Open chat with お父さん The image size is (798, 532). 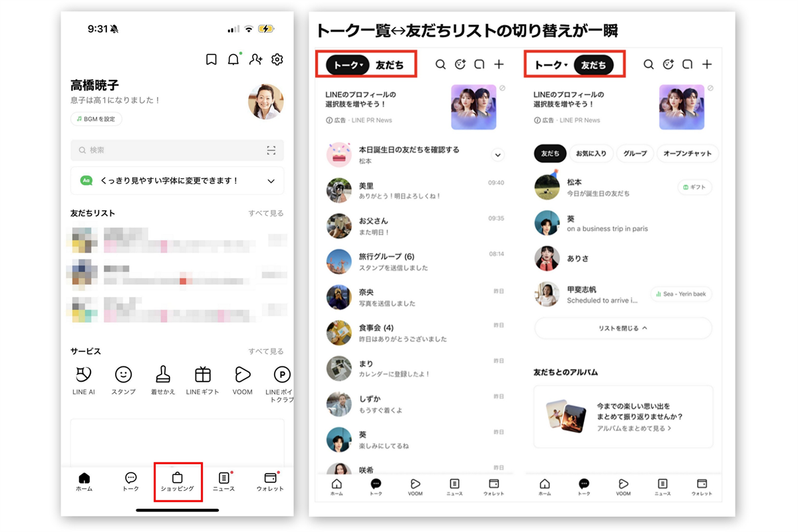point(415,226)
